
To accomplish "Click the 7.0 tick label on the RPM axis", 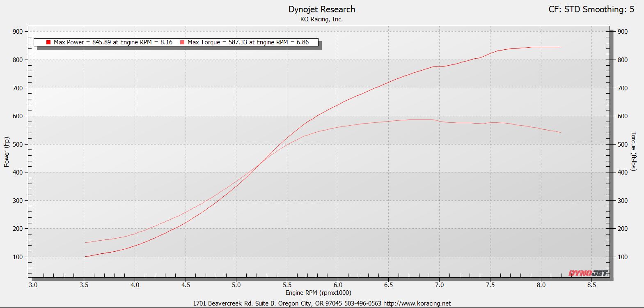I will [439, 285].
